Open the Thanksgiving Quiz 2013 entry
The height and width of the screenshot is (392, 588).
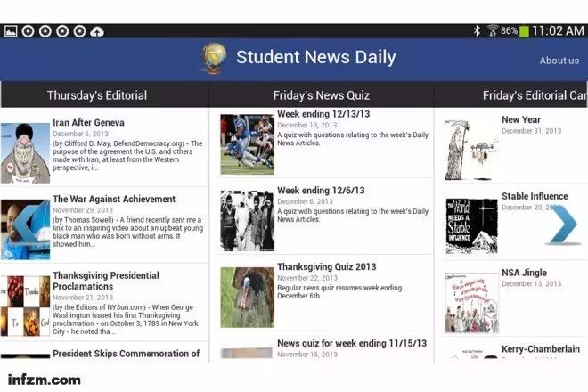tap(325, 293)
